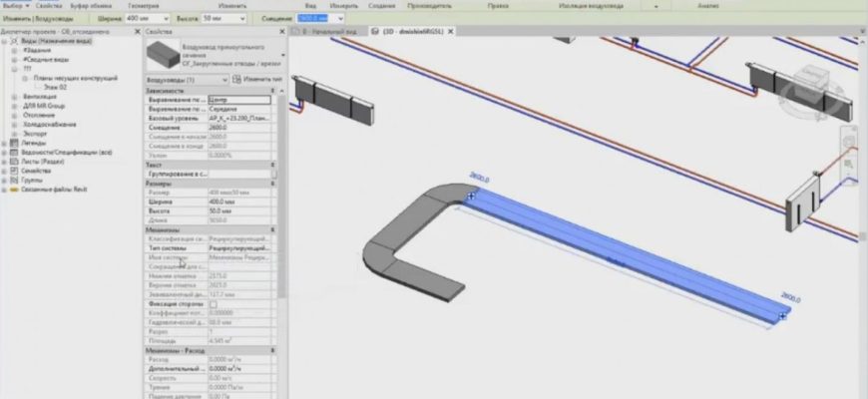Collapse the Зависимости properties section
The height and width of the screenshot is (399, 868).
point(273,91)
